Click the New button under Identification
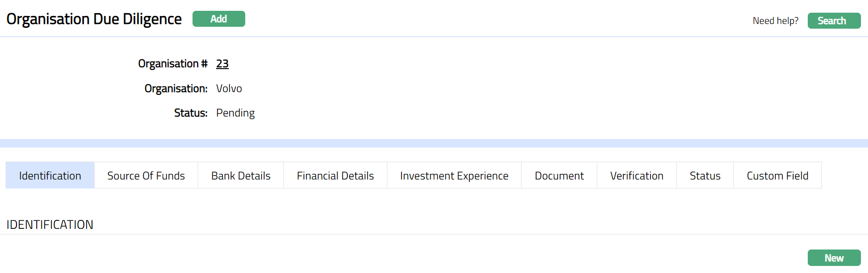 [834, 258]
